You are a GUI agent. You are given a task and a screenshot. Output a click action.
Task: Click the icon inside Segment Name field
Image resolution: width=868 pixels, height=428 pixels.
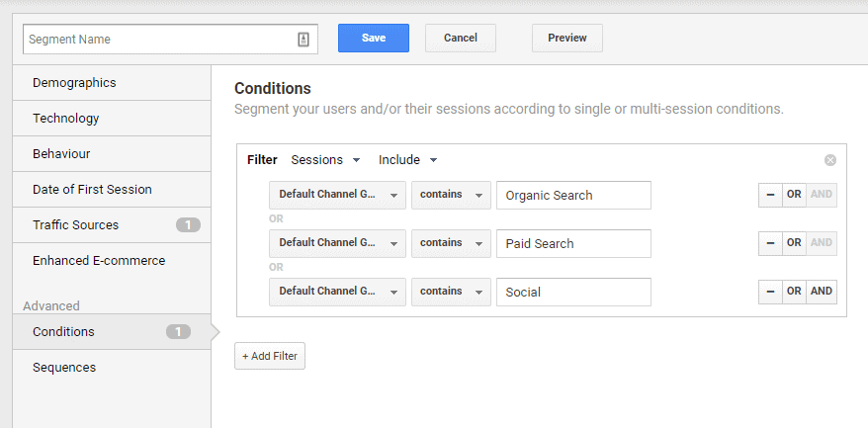click(x=304, y=40)
